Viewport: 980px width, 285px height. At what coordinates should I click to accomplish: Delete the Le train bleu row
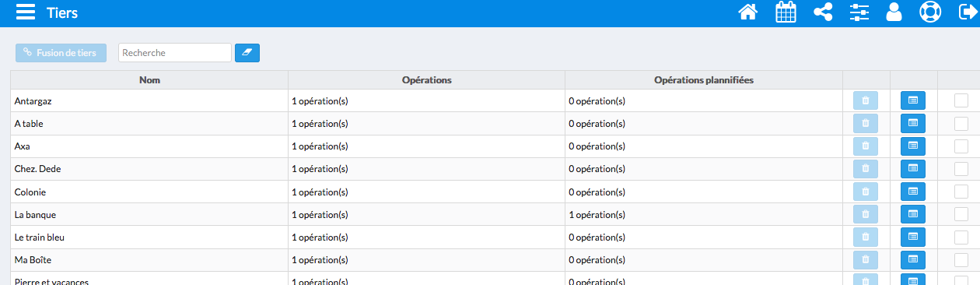pyautogui.click(x=866, y=237)
